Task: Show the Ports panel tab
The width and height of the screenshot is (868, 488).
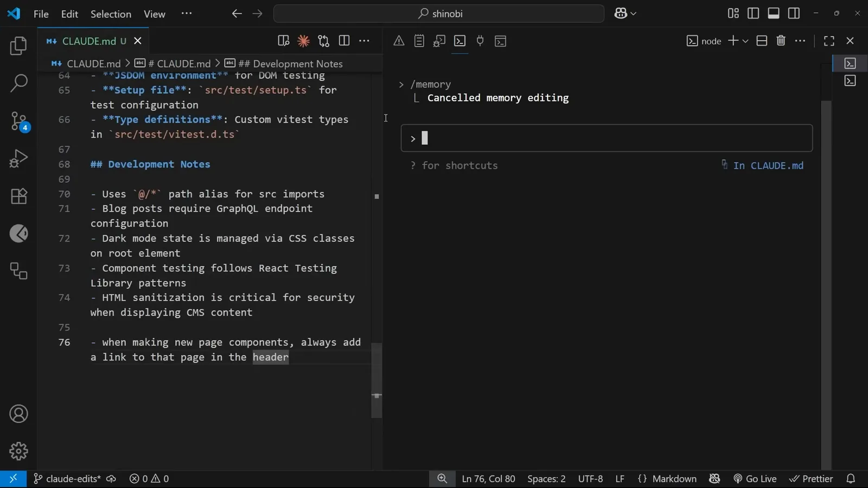Action: [x=480, y=41]
